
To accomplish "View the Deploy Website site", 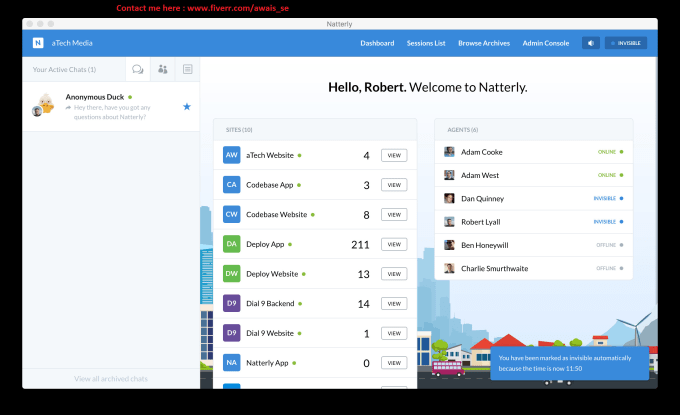I will tap(394, 274).
